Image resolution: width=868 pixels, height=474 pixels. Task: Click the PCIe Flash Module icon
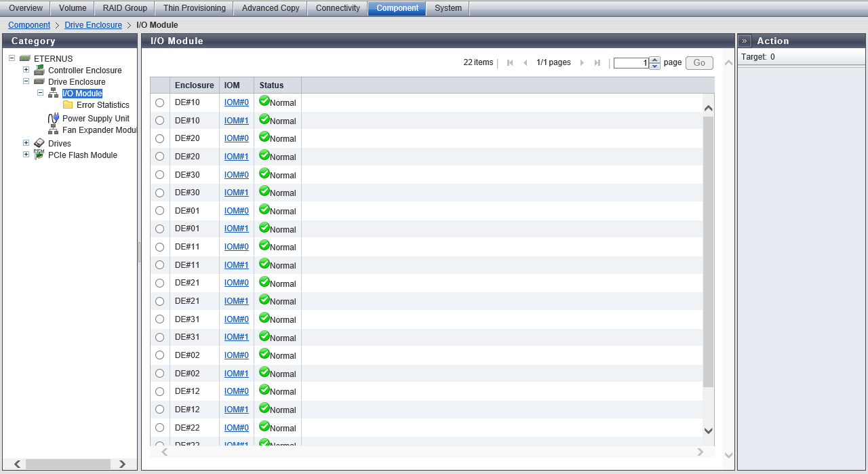pyautogui.click(x=39, y=155)
